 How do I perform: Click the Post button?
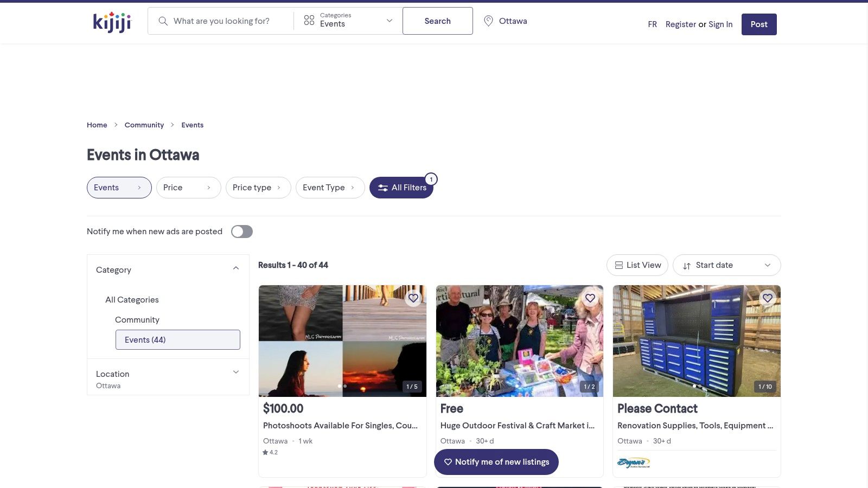tap(758, 24)
